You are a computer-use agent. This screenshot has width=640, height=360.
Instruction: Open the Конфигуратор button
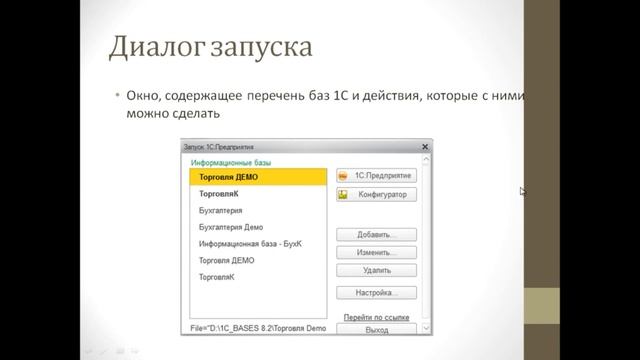coord(376,194)
